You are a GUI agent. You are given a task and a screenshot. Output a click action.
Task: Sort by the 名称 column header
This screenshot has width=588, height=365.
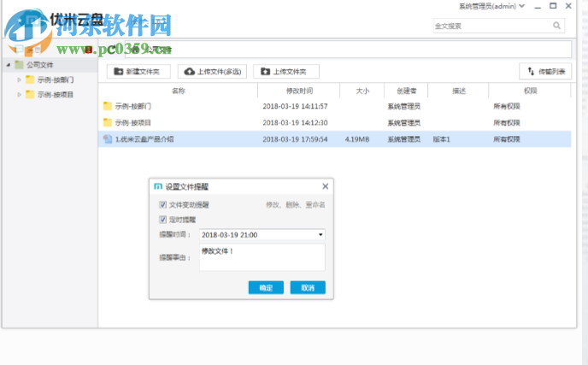tap(178, 91)
